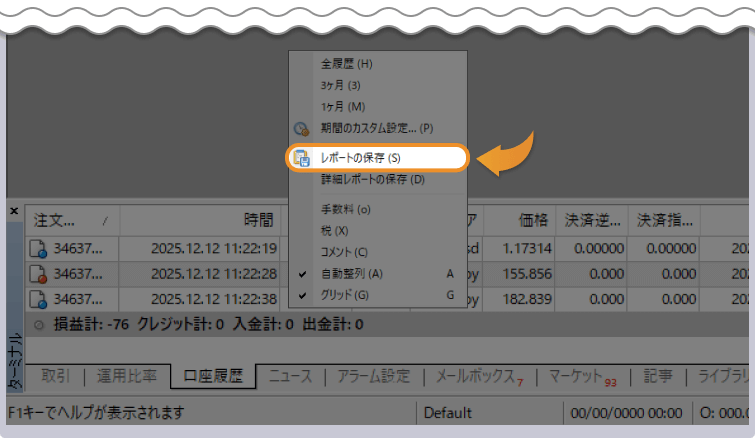Switch to the 運用比率 tab
755x438 pixels.
point(127,376)
